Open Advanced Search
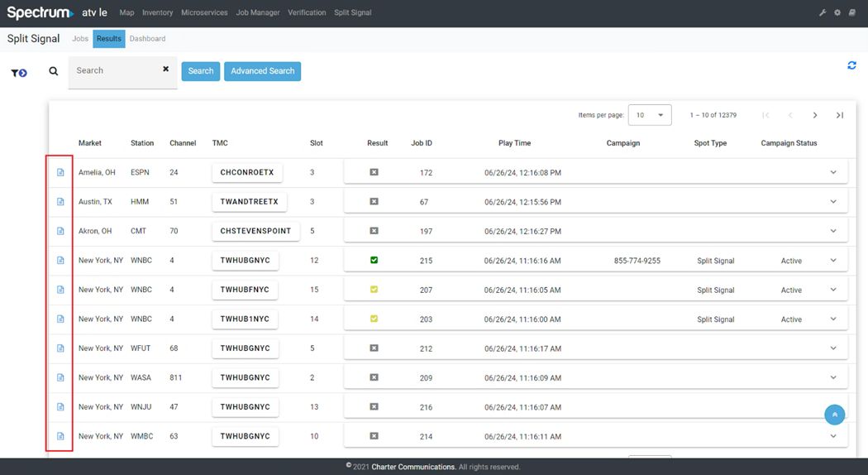This screenshot has height=475, width=868. pos(262,71)
